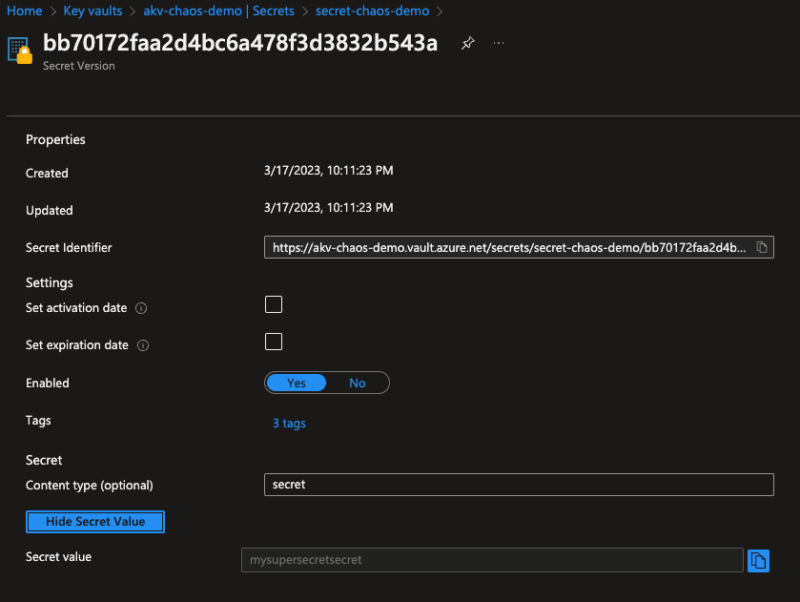View info tooltip for activation date
This screenshot has width=800, height=602.
(x=143, y=308)
